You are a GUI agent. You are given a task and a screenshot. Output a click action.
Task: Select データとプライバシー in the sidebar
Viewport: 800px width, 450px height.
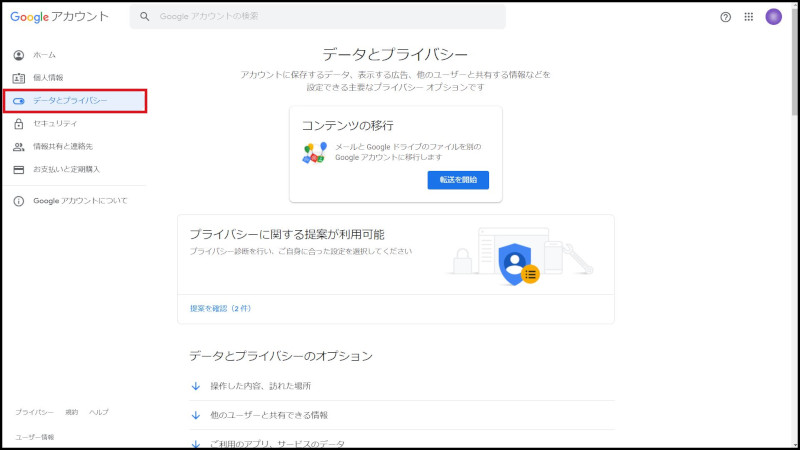pos(70,101)
